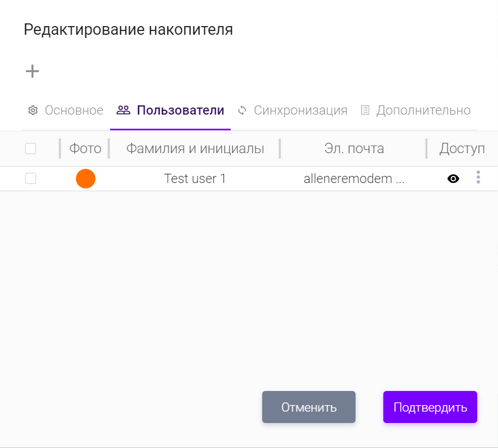Click the gear icon on Основное tab
498x448 pixels.
(x=33, y=111)
